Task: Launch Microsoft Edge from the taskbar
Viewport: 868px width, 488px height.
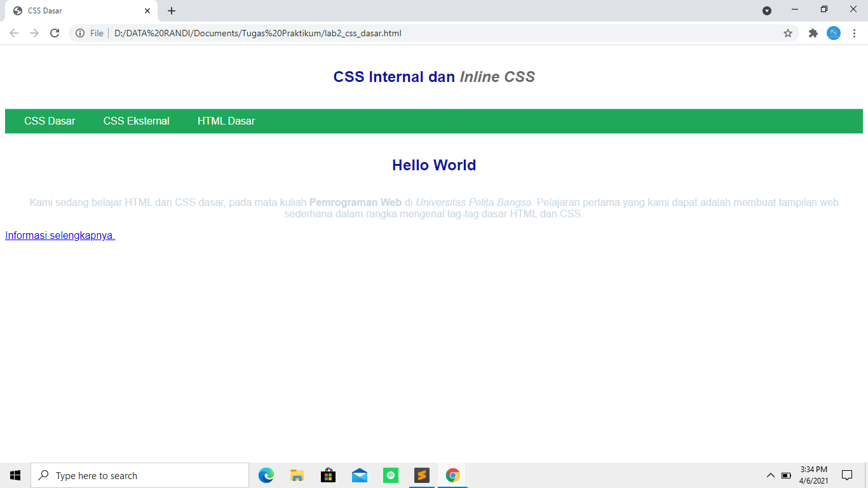Action: pos(266,475)
